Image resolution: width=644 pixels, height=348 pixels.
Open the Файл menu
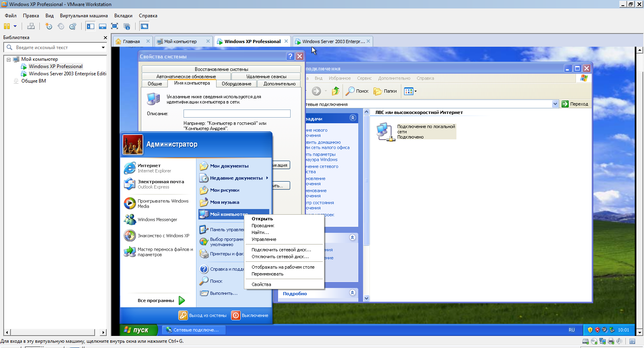pos(10,16)
